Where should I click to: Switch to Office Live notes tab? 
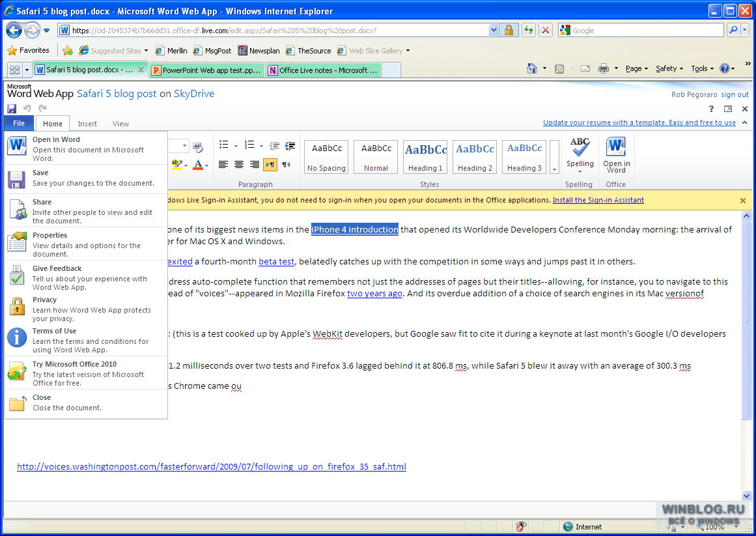pyautogui.click(x=324, y=70)
